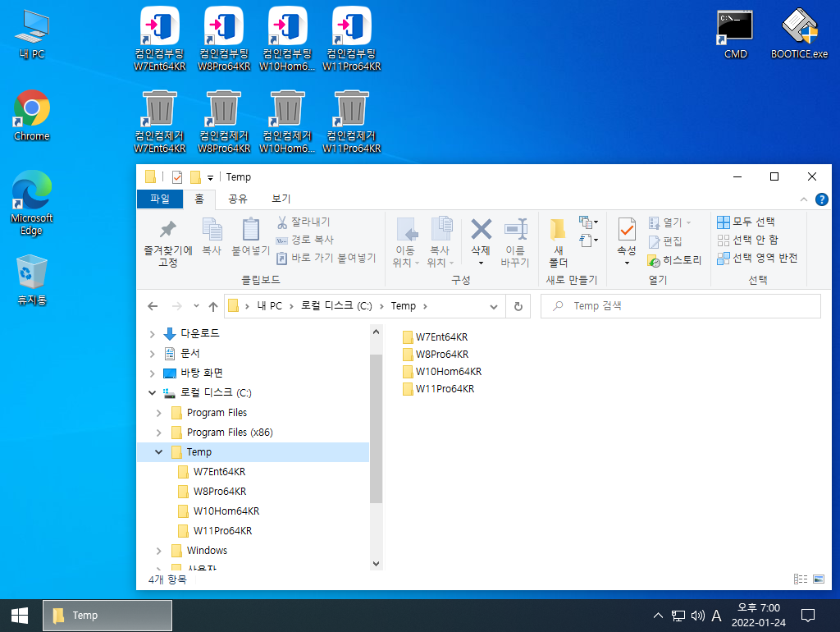Screen dimensions: 840x632
Task: Click the 히스토리 button in ribbon
Action: tap(674, 260)
